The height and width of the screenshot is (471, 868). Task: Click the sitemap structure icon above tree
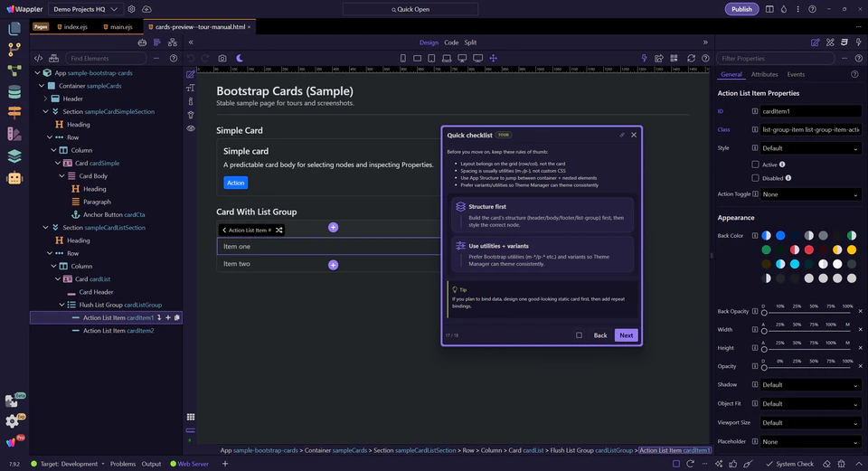tap(173, 42)
